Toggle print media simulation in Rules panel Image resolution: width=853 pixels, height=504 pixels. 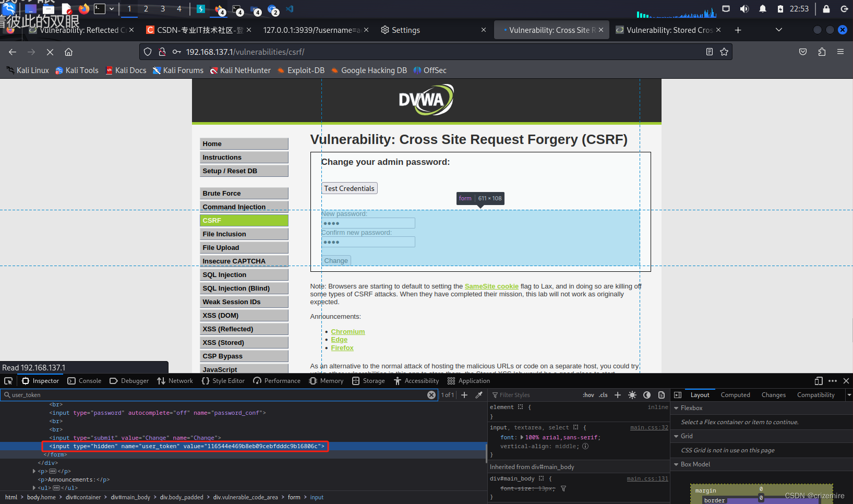[662, 394]
